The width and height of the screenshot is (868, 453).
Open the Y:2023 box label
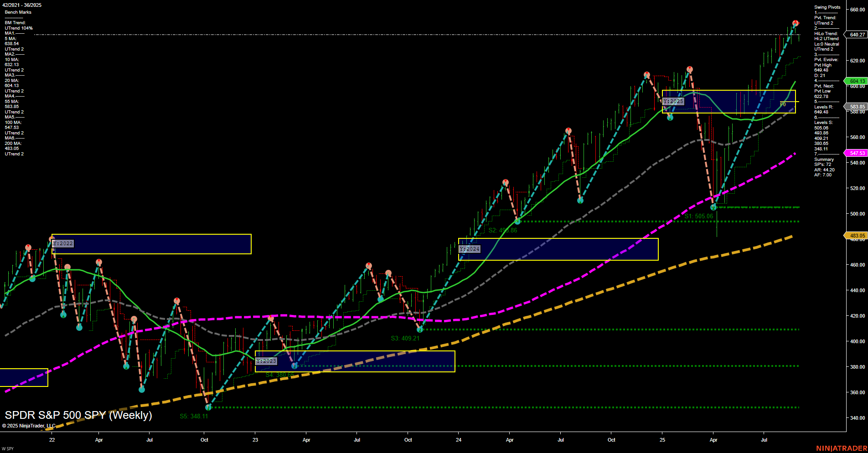[266, 360]
